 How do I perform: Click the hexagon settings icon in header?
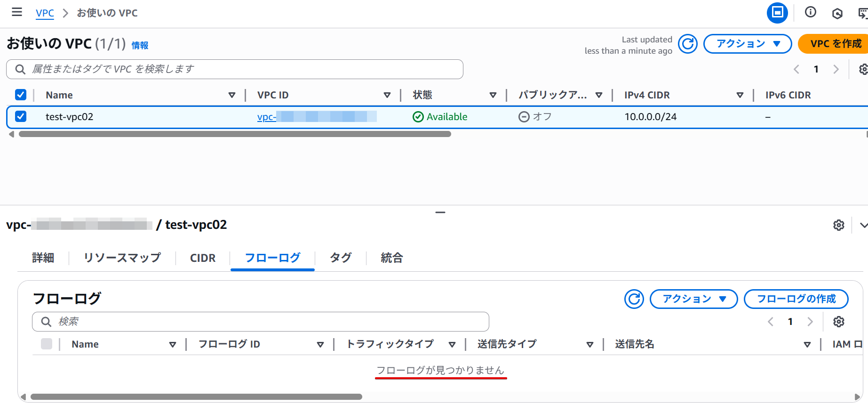[837, 13]
